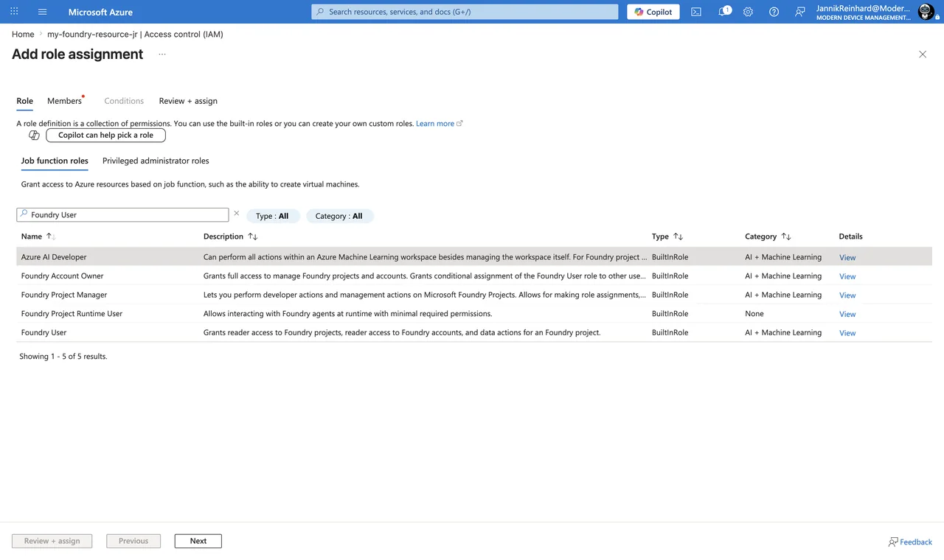Image resolution: width=944 pixels, height=560 pixels.
Task: Open the Type : All filter
Action: pyautogui.click(x=272, y=216)
